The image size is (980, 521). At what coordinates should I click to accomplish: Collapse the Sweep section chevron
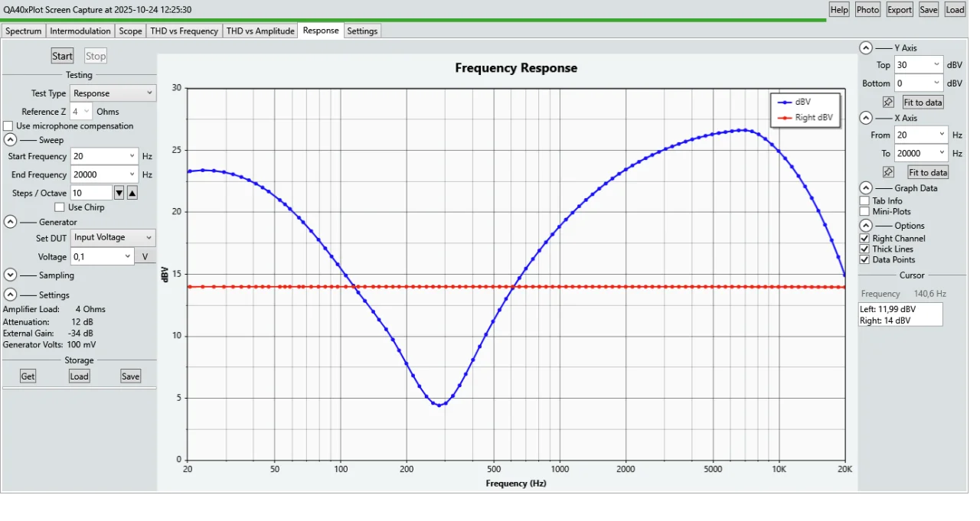click(11, 140)
